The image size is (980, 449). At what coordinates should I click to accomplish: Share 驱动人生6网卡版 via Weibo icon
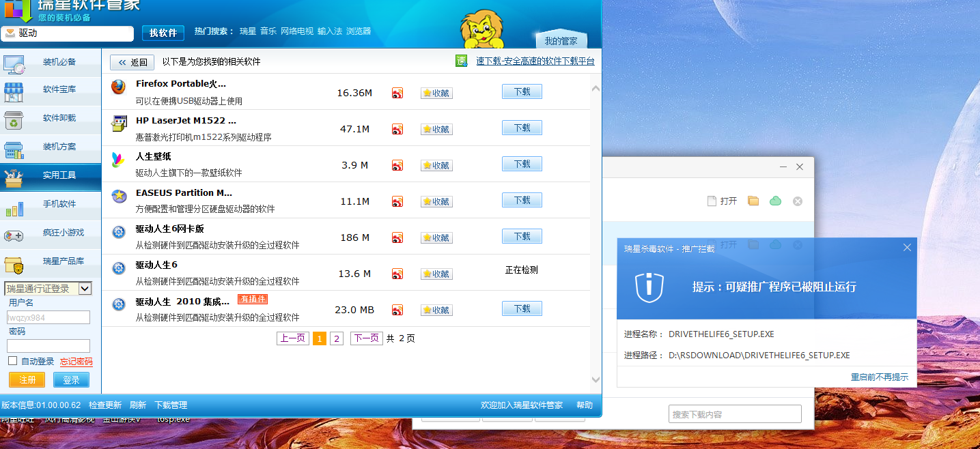coord(397,237)
